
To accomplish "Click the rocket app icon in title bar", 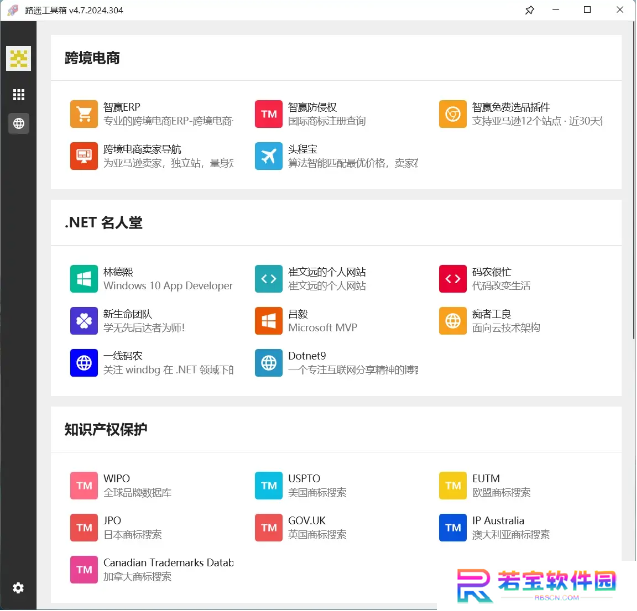I will tap(13, 10).
